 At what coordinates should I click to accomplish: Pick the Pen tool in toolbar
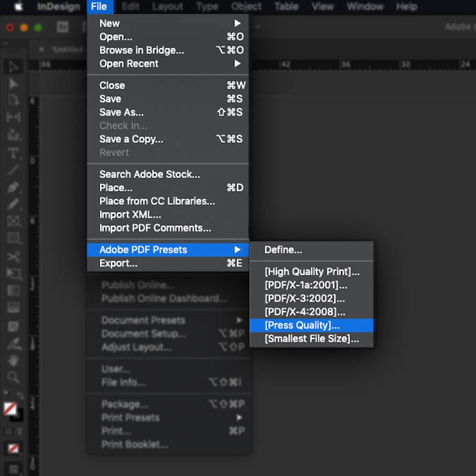(13, 187)
